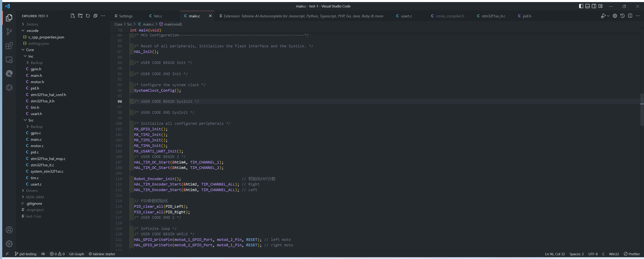Viewport: 644px width, 259px height.
Task: Go to line via Ln 96, Col 32
Action: [555, 254]
